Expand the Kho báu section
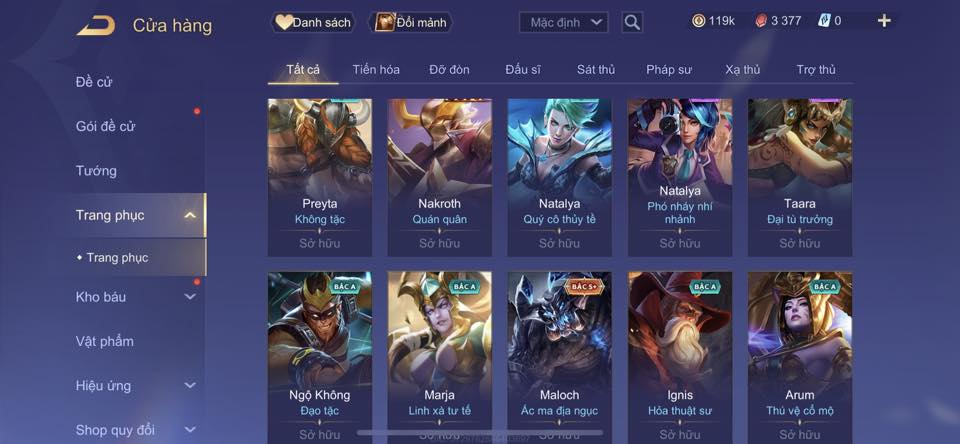The image size is (960, 444). point(190,296)
